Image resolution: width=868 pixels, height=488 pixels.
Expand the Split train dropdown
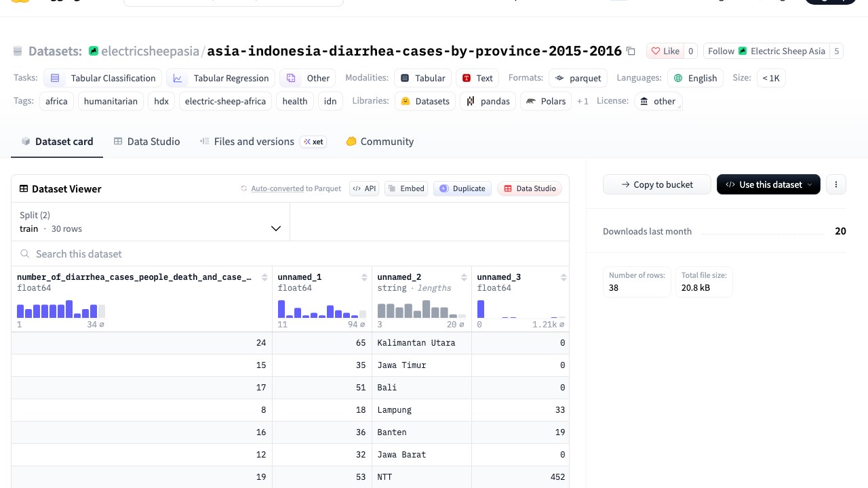151,222
